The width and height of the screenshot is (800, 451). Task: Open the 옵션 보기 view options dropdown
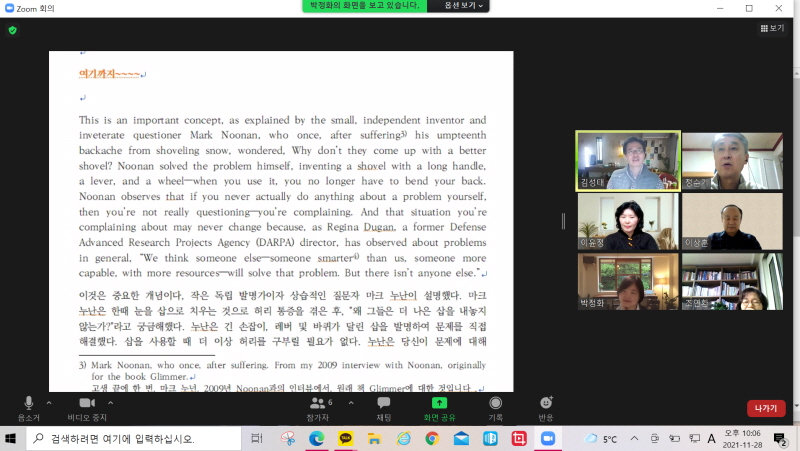pos(457,6)
